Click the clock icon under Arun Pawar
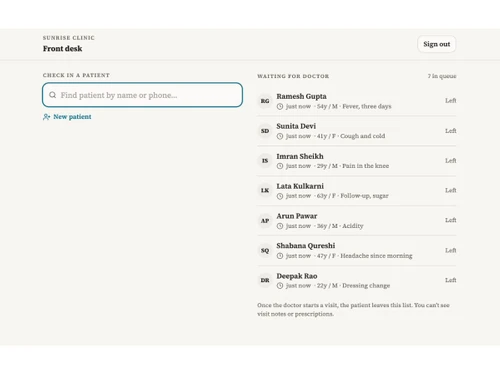Image resolution: width=500 pixels, height=375 pixels. (280, 226)
